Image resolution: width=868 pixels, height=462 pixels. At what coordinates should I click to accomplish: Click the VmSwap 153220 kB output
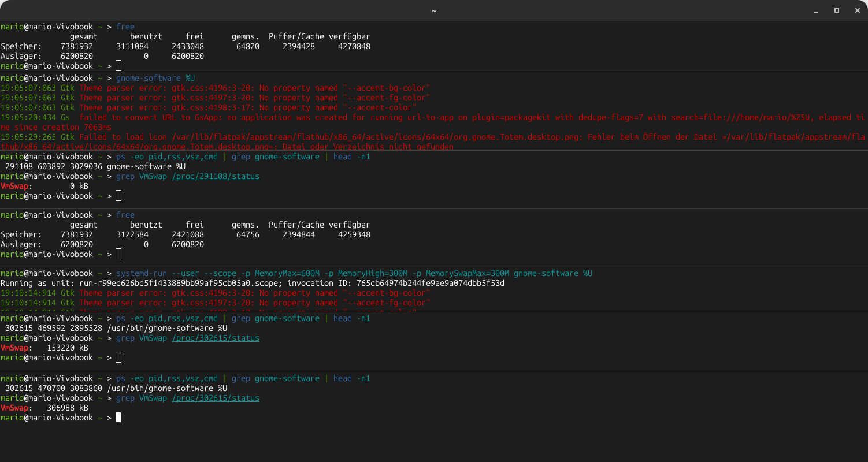(x=44, y=348)
